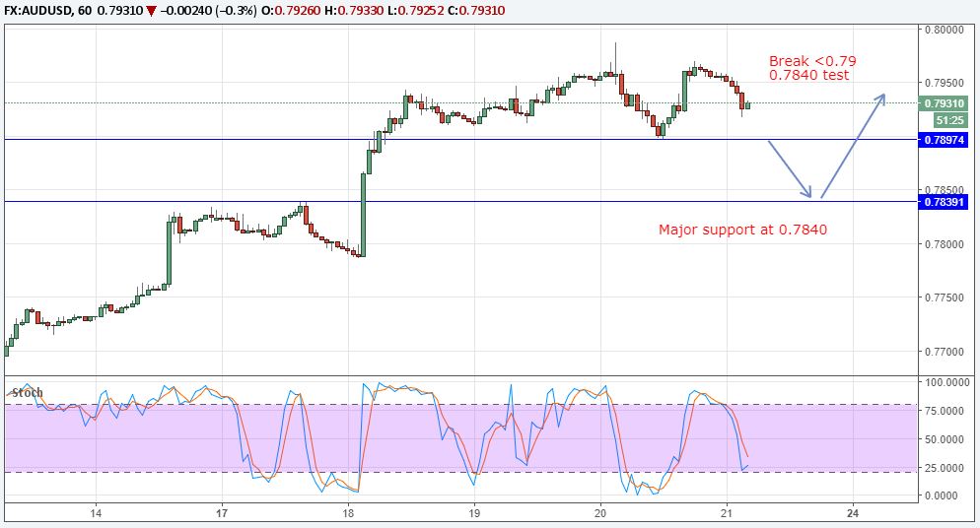The height and width of the screenshot is (528, 980).
Task: Click the 0.78391 price line label
Action: 944,202
